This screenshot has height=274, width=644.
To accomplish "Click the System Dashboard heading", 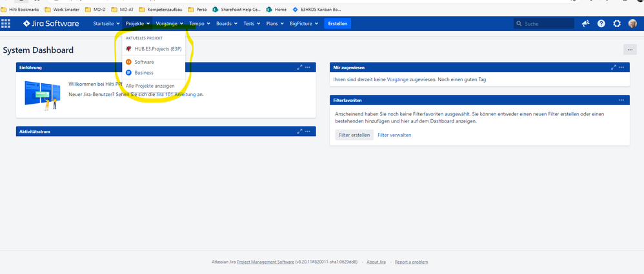I will [x=38, y=50].
